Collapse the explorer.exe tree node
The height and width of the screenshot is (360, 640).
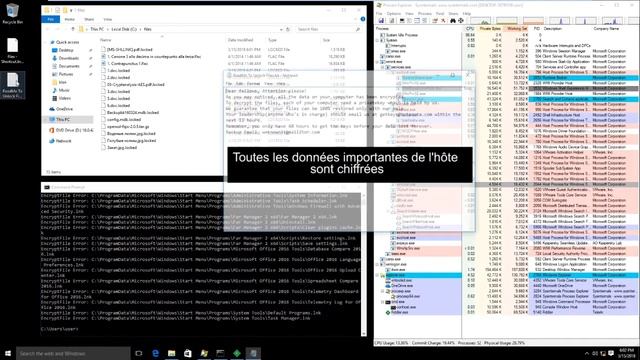click(378, 275)
